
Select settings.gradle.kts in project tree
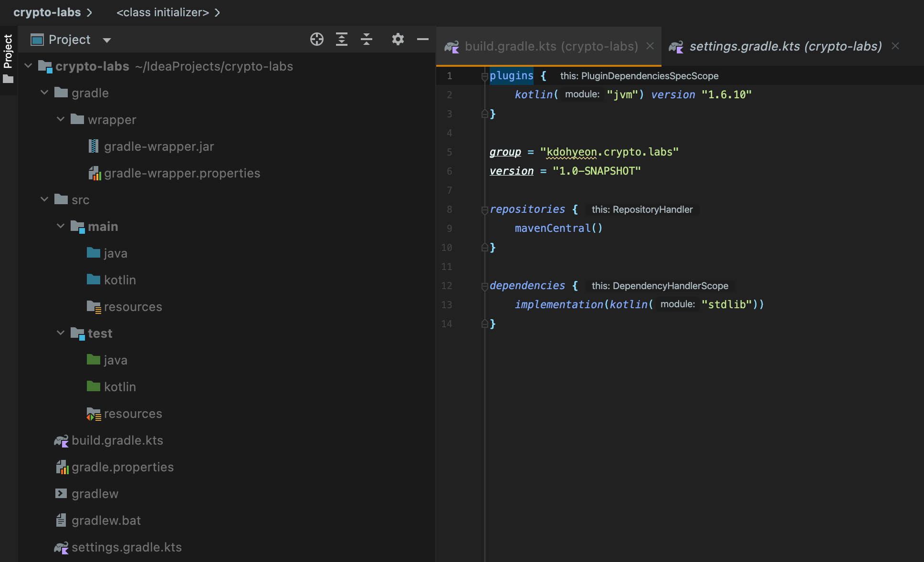(x=126, y=547)
